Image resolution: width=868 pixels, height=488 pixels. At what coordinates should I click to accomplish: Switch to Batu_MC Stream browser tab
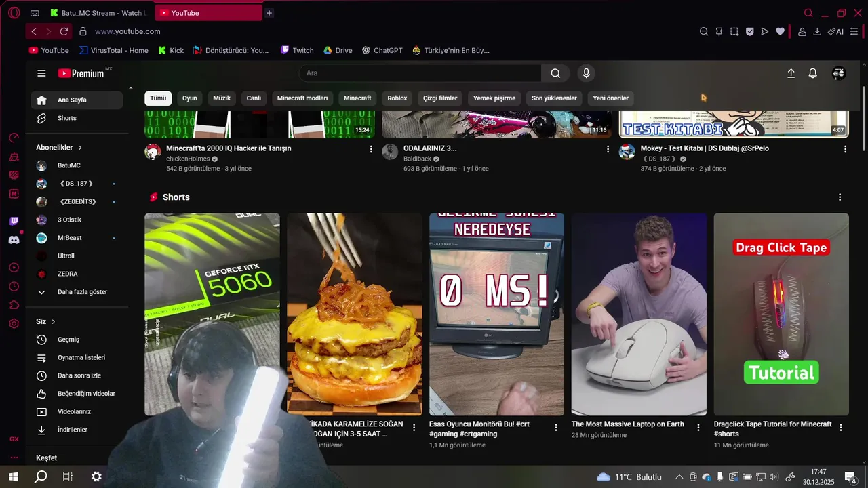pos(98,13)
